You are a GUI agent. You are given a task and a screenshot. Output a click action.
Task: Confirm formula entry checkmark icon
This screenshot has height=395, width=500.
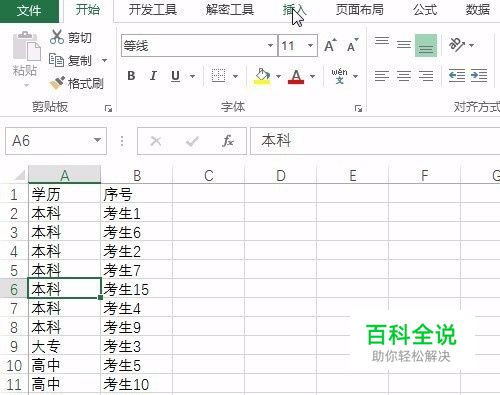point(192,141)
